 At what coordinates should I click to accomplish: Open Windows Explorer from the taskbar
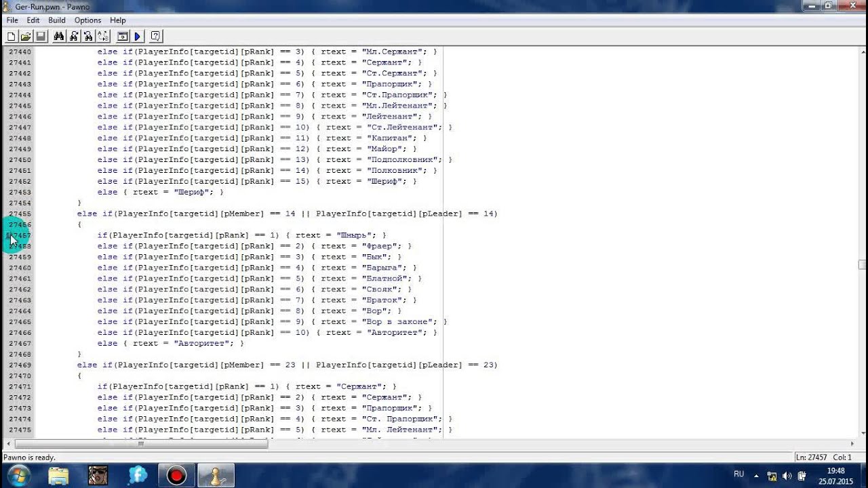[58, 476]
